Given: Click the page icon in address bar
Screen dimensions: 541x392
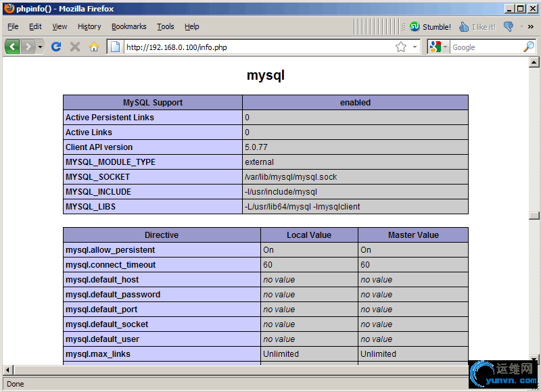Looking at the screenshot, I should (115, 47).
